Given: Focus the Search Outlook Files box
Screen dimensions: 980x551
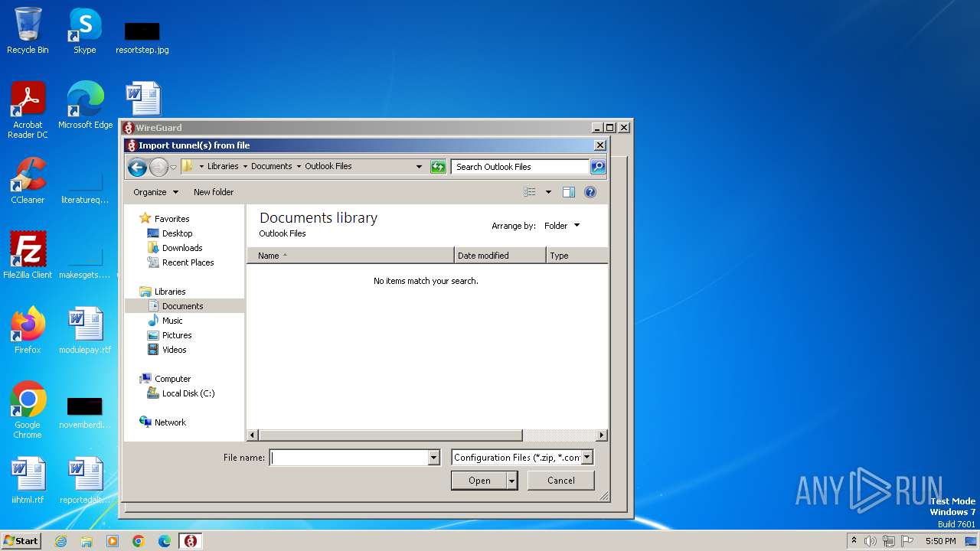Looking at the screenshot, I should point(520,167).
